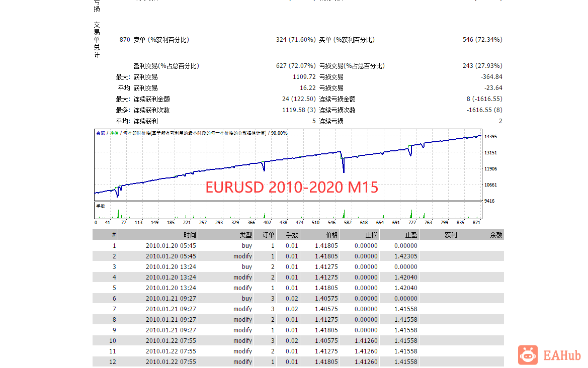
Task: Select consecutive losses value 8 (-1616.55)
Action: tap(484, 99)
